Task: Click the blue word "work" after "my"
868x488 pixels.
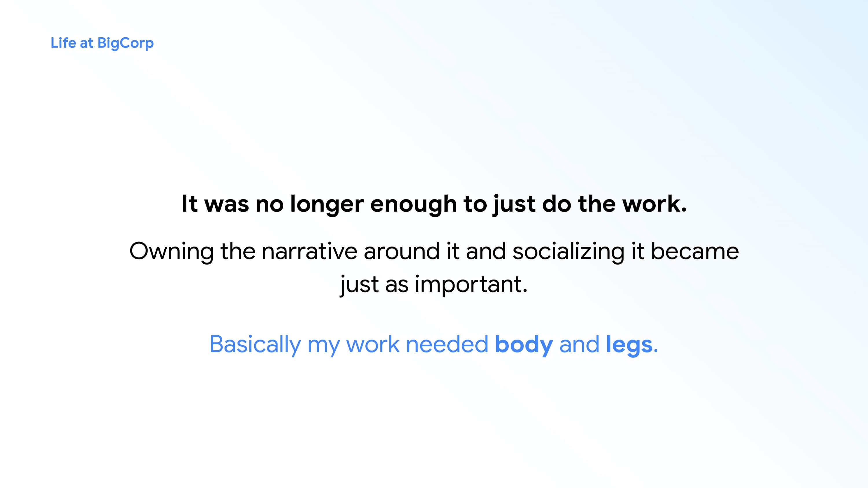Action: (x=372, y=345)
